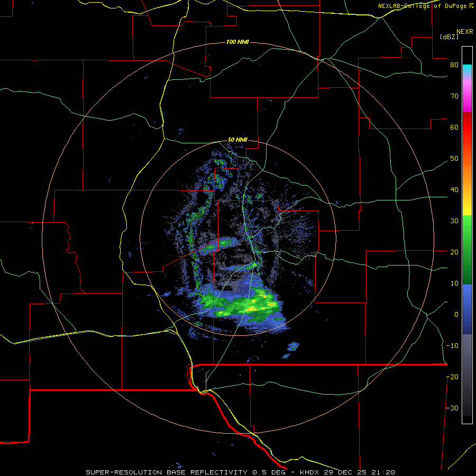476x476 pixels.
Task: Click the 0 dBZ scale value
Action: coord(456,315)
